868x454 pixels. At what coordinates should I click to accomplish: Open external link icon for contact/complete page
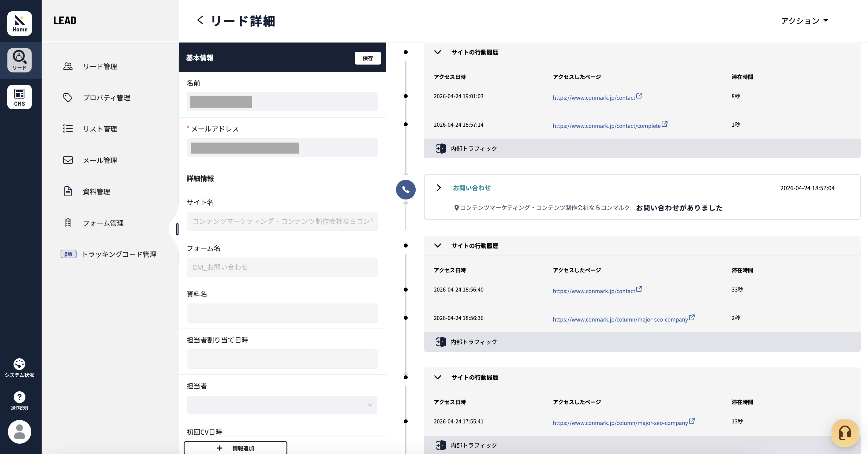664,124
